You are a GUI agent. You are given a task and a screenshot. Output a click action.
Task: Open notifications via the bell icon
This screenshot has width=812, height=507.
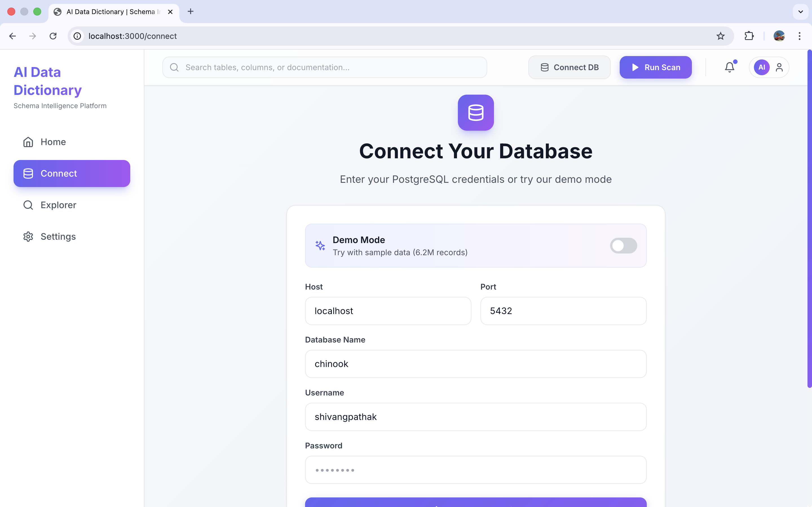tap(729, 67)
